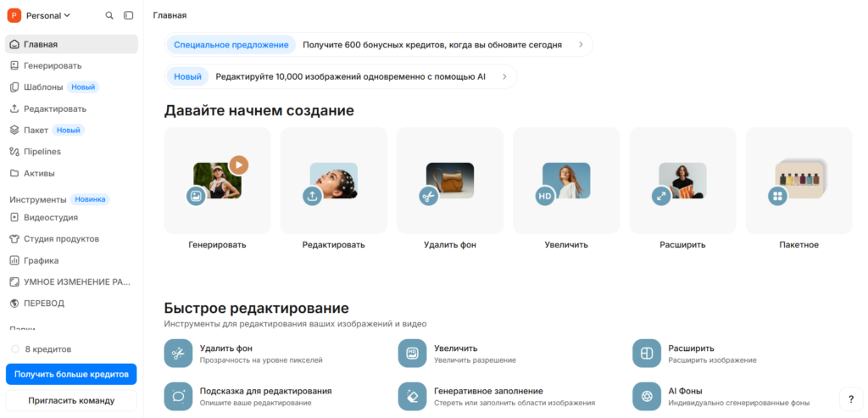
Task: Click the grid icon on Пакетное card
Action: (x=777, y=196)
